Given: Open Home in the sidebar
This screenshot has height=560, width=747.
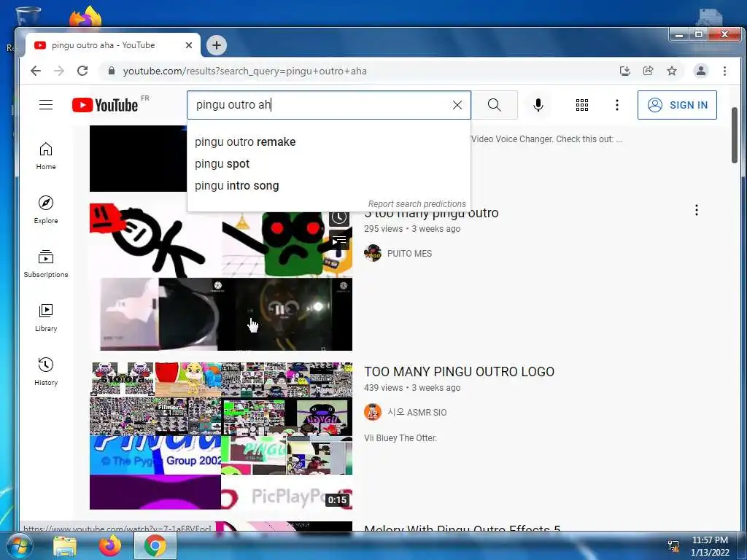Looking at the screenshot, I should (x=46, y=156).
